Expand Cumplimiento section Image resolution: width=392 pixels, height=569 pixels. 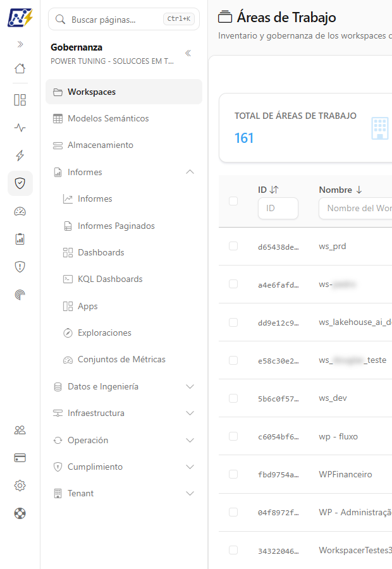coord(190,467)
